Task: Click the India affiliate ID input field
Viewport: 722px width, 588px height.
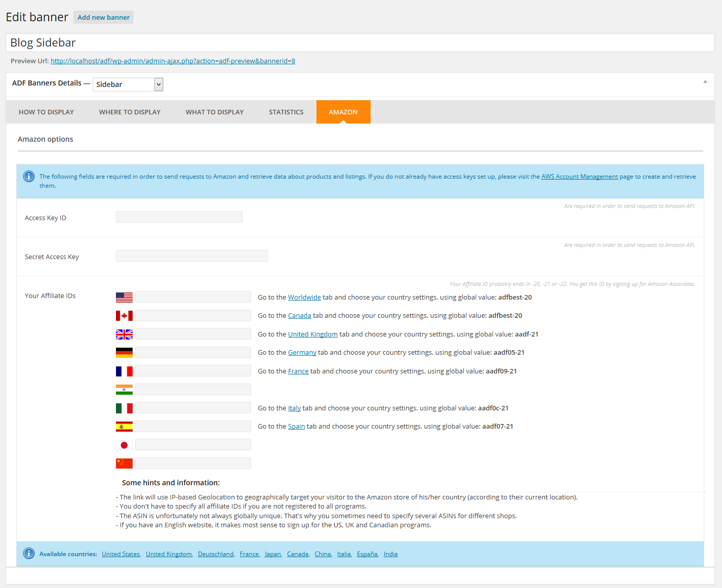Action: [193, 389]
